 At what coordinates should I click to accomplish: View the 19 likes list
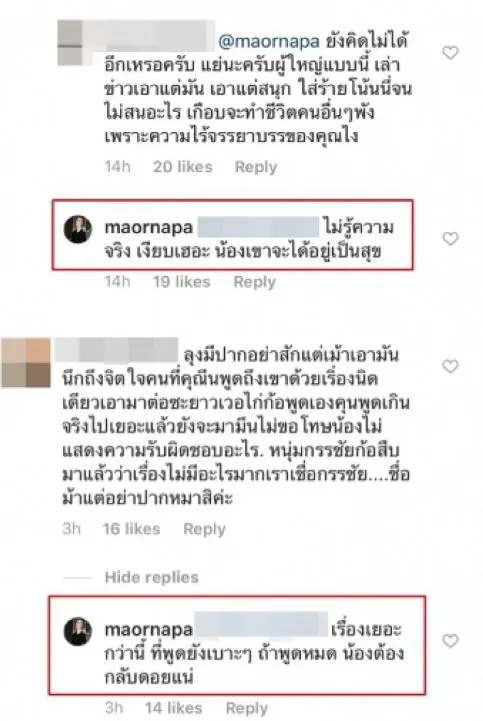point(181,281)
